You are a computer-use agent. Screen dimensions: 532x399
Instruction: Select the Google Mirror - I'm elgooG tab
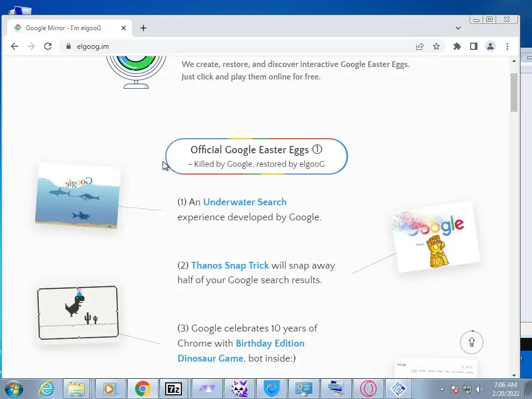click(x=70, y=28)
